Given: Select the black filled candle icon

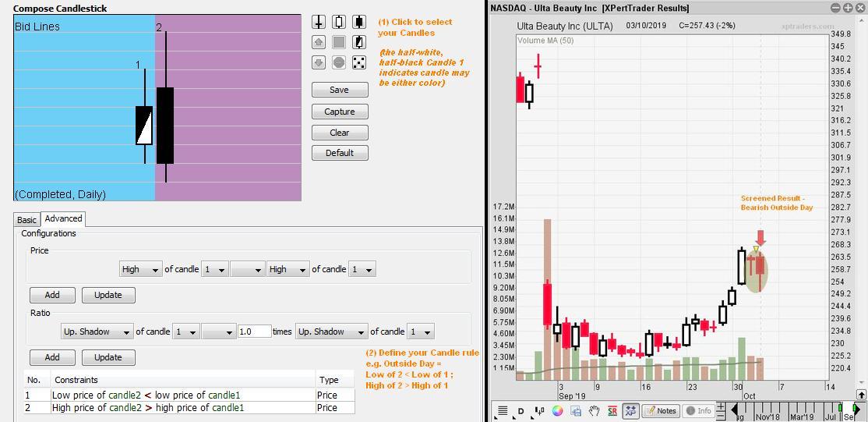Looking at the screenshot, I should 358,22.
